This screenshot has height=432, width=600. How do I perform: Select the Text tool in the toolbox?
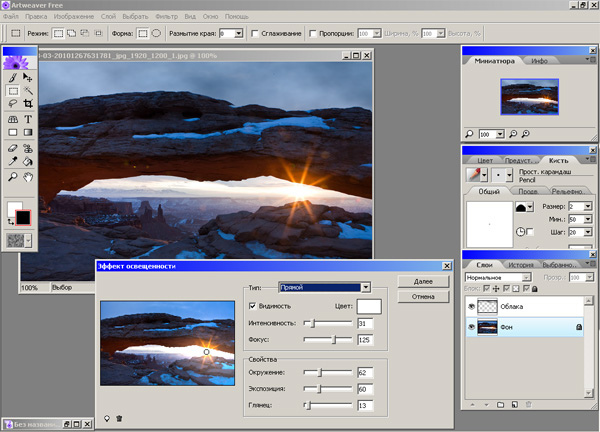(x=28, y=117)
